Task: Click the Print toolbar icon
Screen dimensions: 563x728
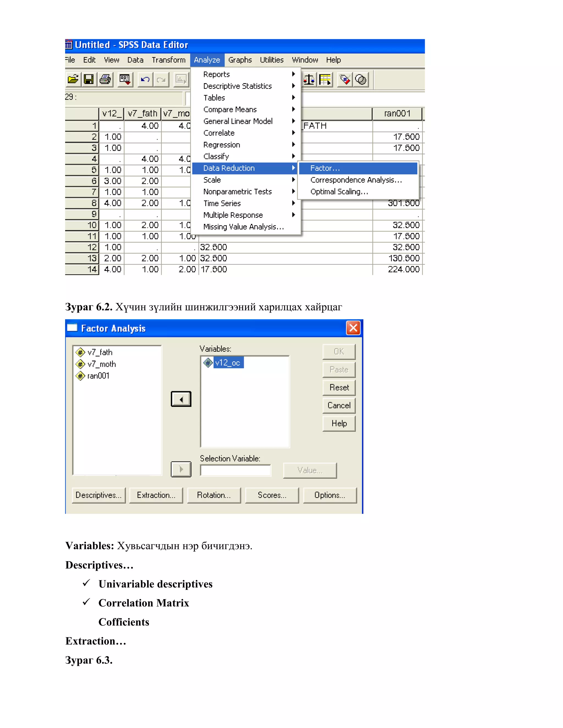Action: click(x=105, y=79)
